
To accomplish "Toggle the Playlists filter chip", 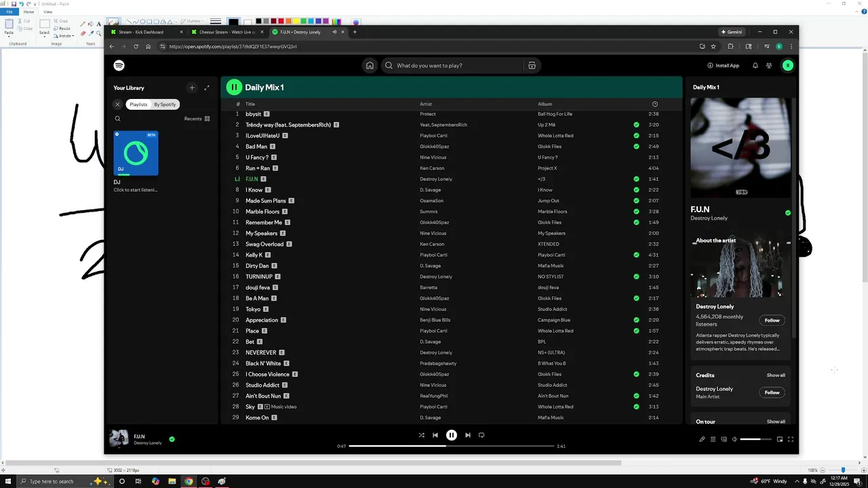I will pyautogui.click(x=138, y=104).
